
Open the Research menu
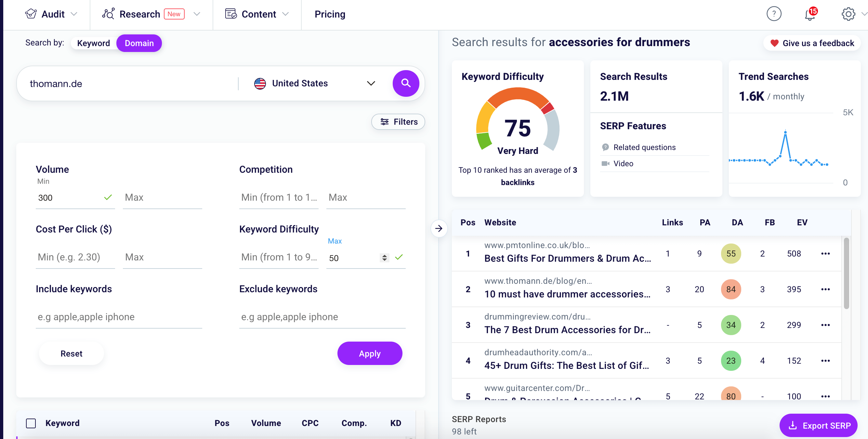[139, 14]
